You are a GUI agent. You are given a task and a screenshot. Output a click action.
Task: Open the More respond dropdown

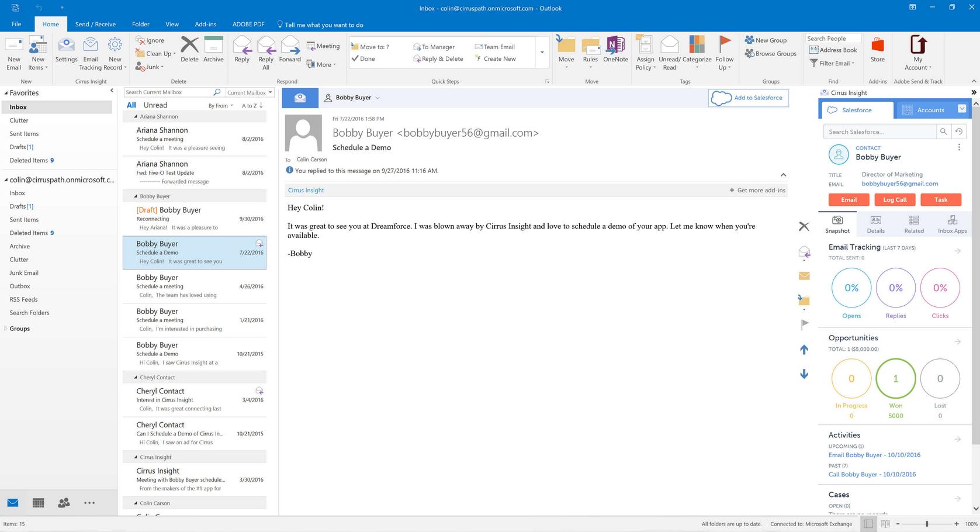tap(321, 65)
